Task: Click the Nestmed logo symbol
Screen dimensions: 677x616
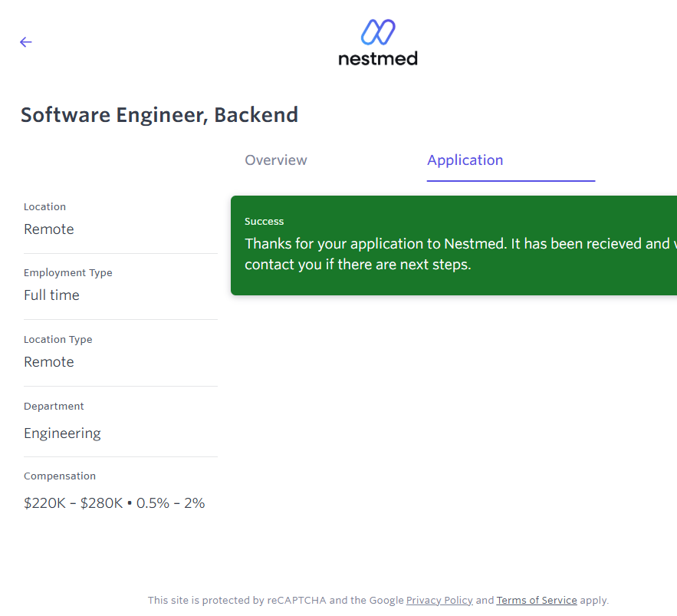Action: tap(378, 32)
